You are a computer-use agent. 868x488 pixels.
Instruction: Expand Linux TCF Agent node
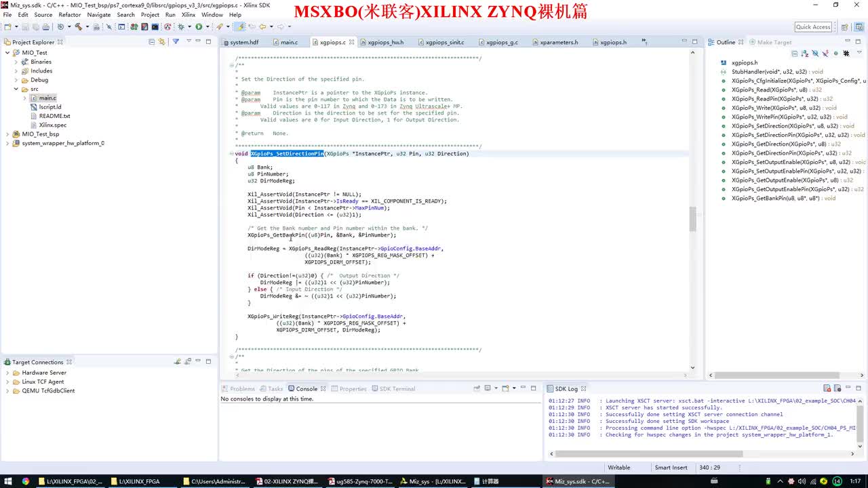(7, 382)
